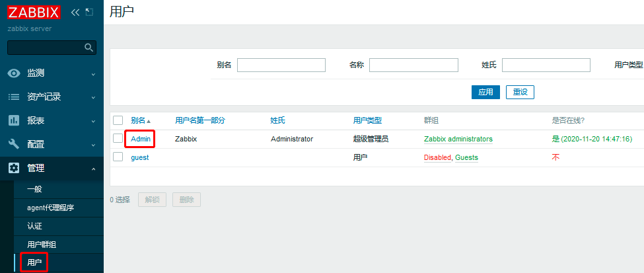Click the 超级管理员 cell
644x273 pixels.
pyautogui.click(x=371, y=139)
